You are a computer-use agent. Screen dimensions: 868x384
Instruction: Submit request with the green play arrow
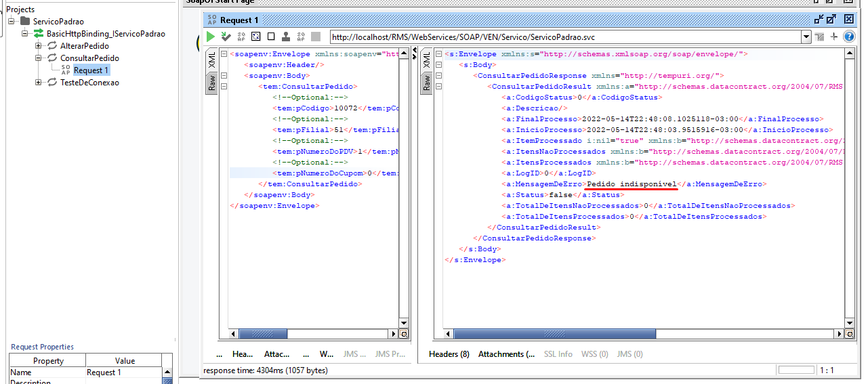pyautogui.click(x=211, y=37)
